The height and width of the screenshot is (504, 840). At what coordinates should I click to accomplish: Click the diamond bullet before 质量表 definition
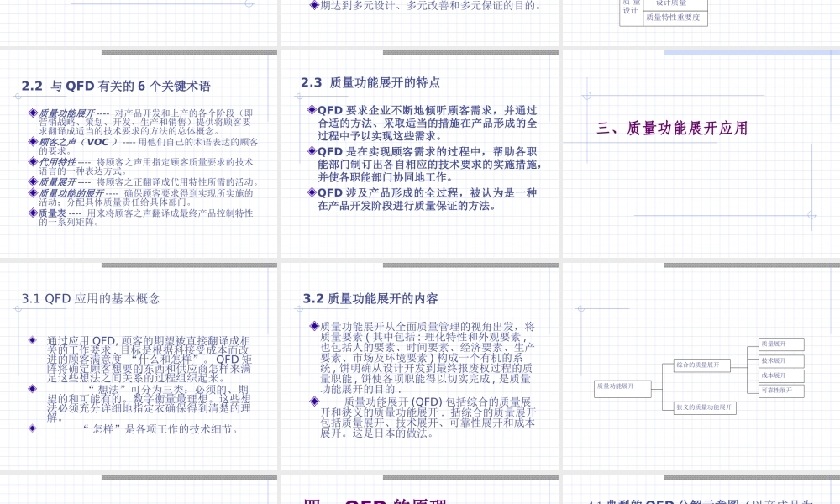[x=31, y=213]
